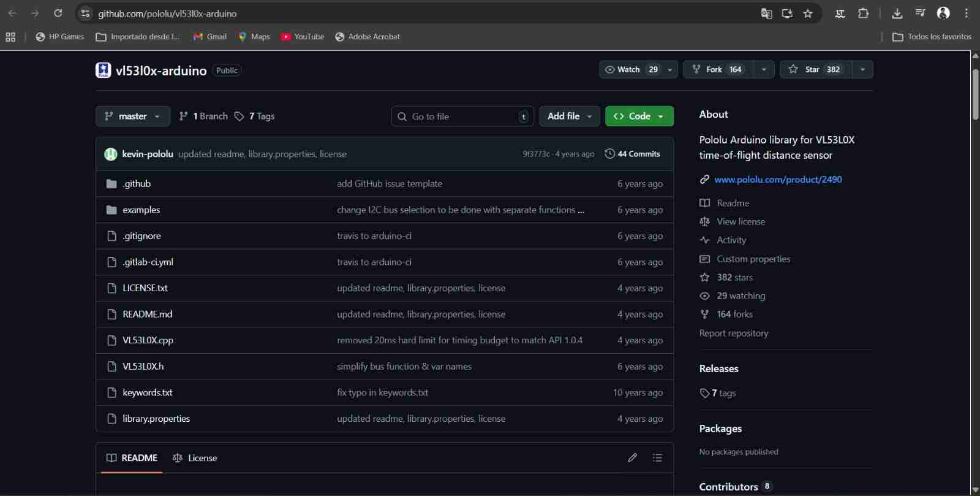Reload the page with the browser refresh icon
The image size is (980, 496).
(x=58, y=13)
